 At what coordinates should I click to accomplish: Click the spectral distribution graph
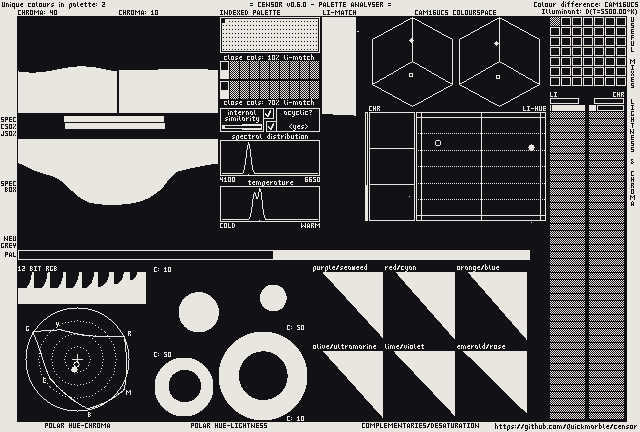tap(270, 158)
